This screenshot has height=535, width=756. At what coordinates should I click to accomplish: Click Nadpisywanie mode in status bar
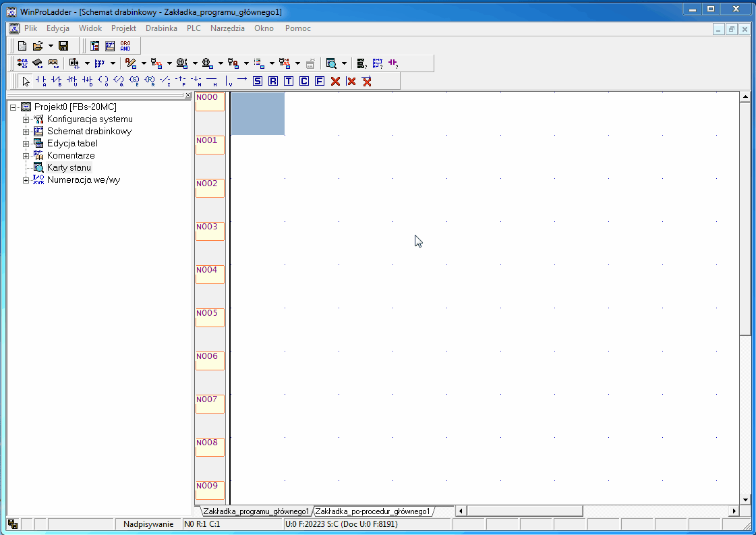[x=148, y=524]
